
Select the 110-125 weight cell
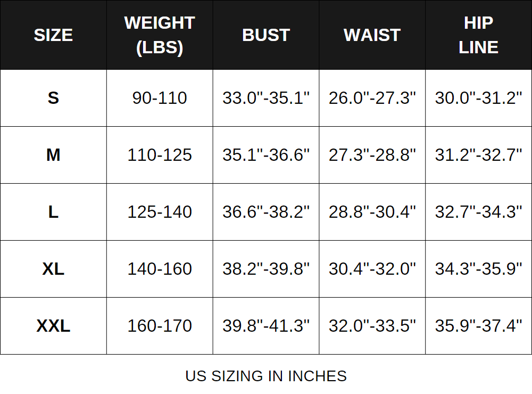point(160,155)
